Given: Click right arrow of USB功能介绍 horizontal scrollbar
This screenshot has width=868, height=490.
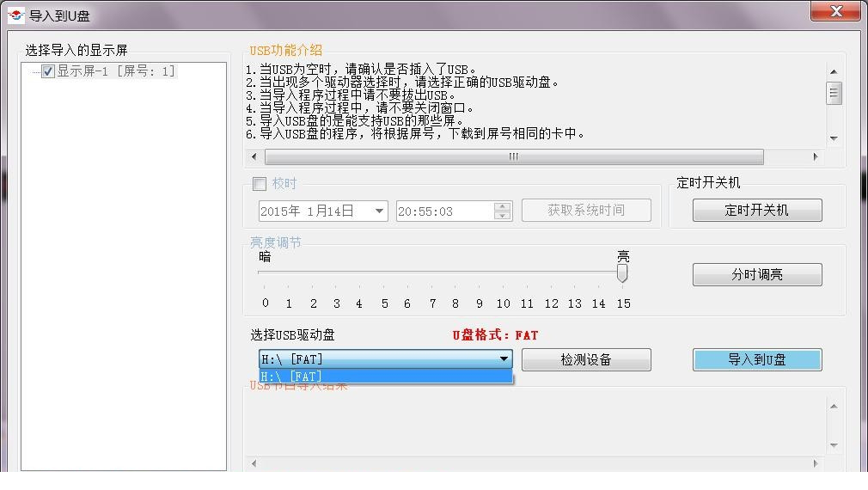Looking at the screenshot, I should [x=816, y=156].
